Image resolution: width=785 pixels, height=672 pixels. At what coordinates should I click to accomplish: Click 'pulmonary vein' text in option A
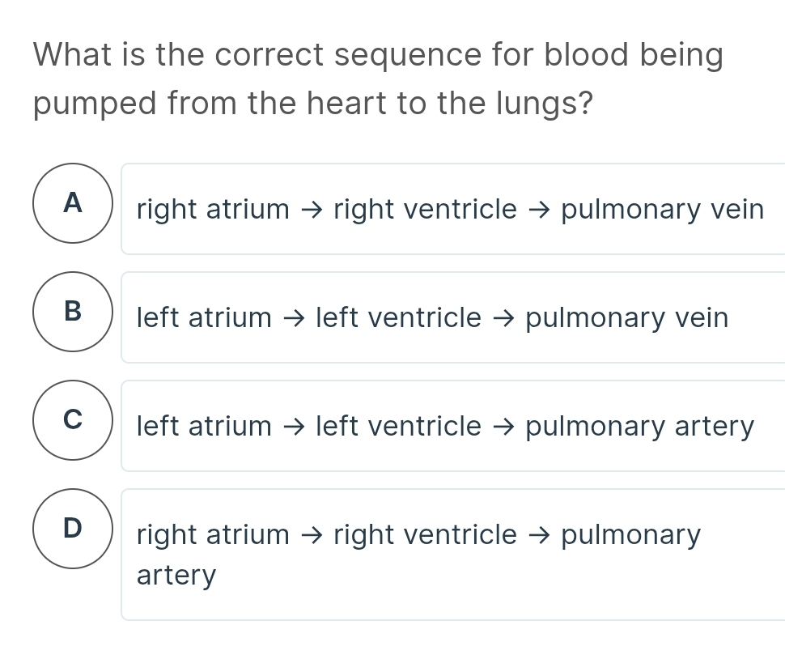coord(662,210)
